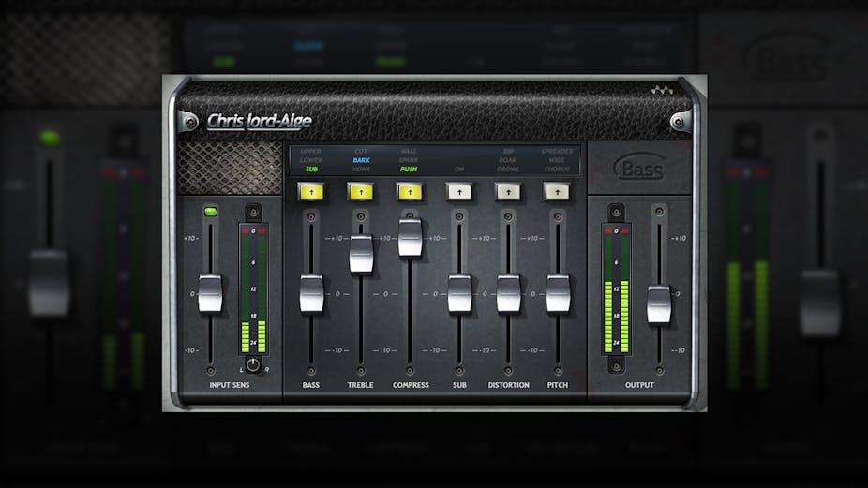Select the PUSH label in mode display
Screen dimensions: 868x488
tap(409, 170)
